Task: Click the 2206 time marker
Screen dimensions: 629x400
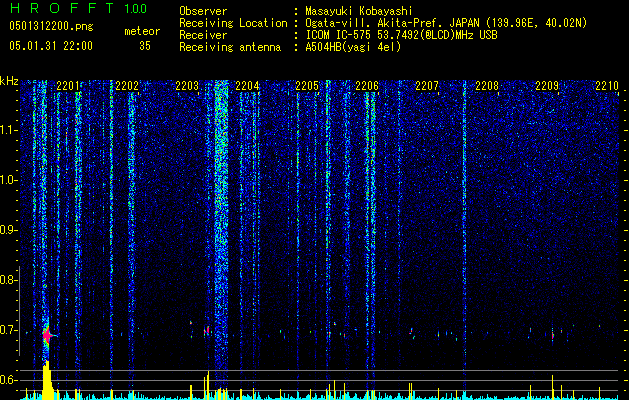Action: (x=367, y=86)
